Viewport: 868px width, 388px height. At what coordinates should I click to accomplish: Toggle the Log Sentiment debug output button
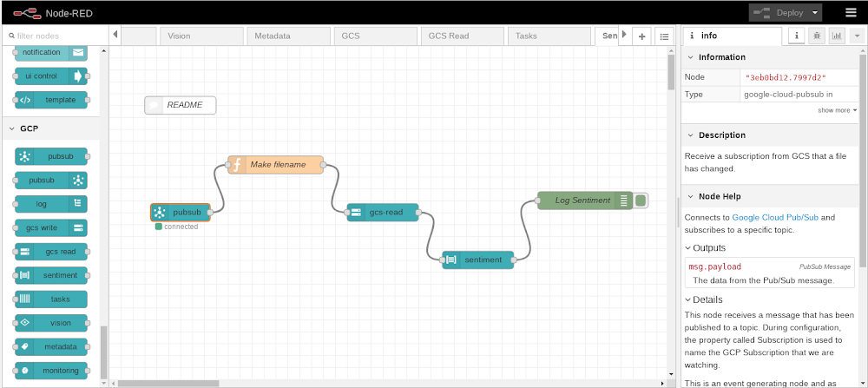pyautogui.click(x=641, y=201)
